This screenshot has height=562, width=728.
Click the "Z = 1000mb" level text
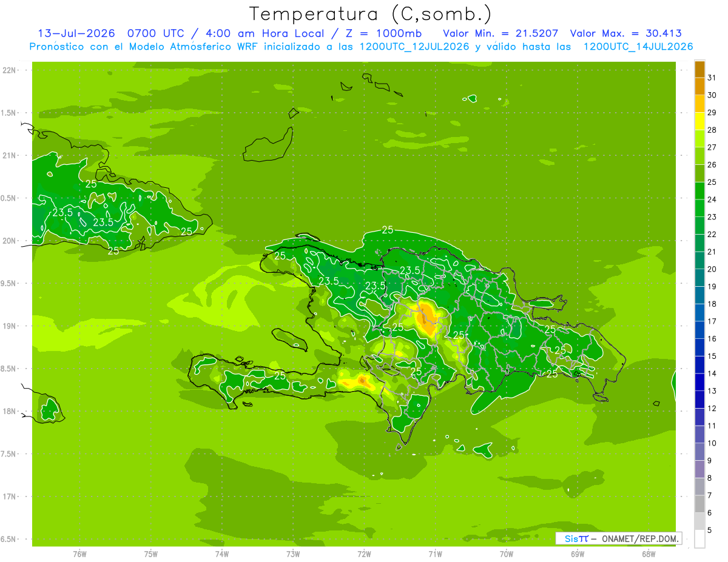[x=384, y=33]
